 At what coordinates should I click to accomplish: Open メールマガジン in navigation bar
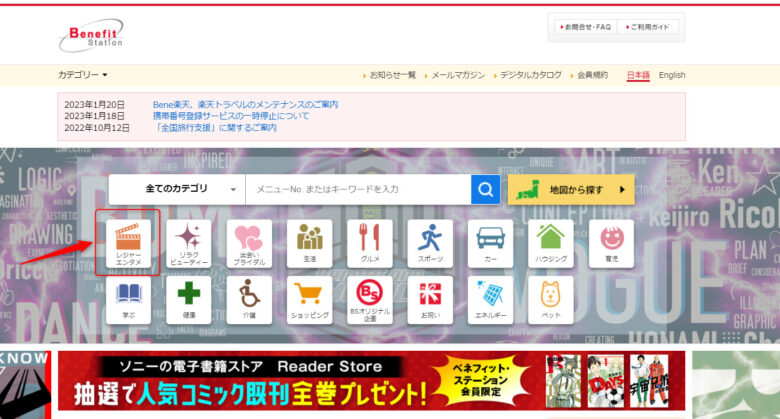(457, 75)
